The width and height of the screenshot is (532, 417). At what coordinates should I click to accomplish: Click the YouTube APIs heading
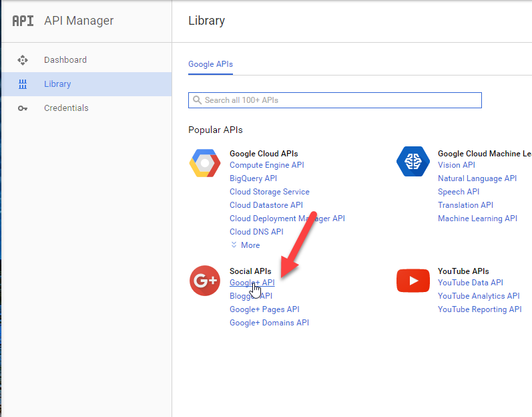tap(463, 271)
